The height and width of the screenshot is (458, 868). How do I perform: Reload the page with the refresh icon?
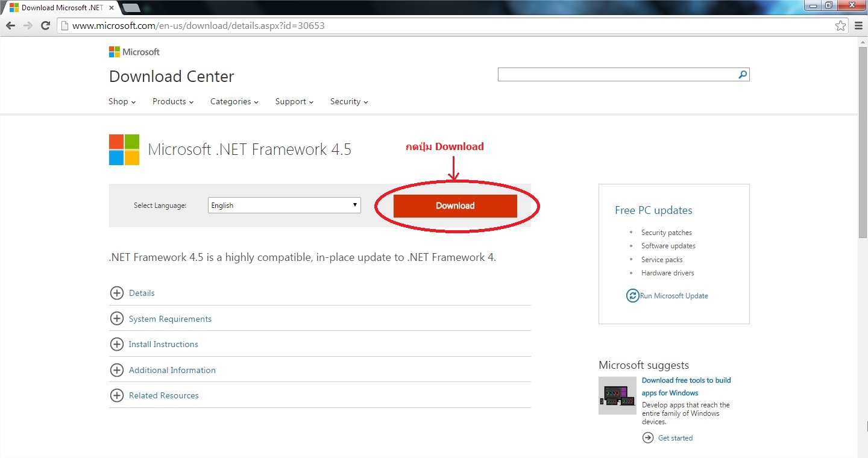(x=45, y=25)
